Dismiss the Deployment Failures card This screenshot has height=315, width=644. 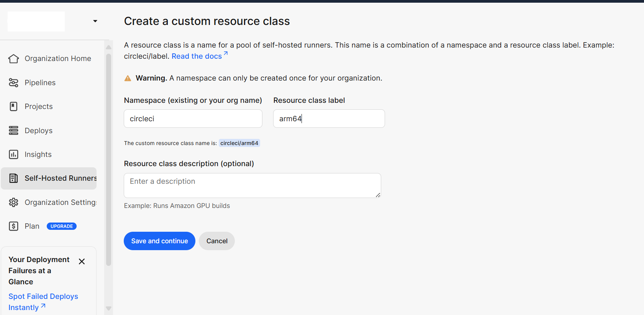point(82,261)
